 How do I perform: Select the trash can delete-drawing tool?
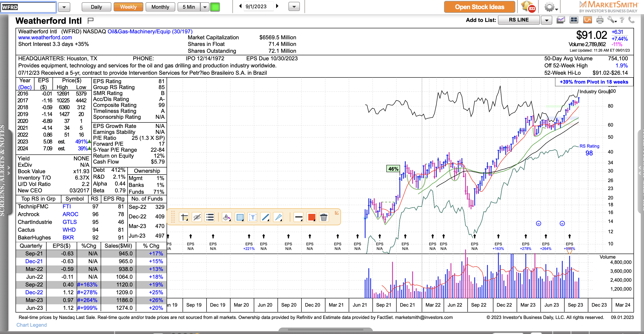324,217
